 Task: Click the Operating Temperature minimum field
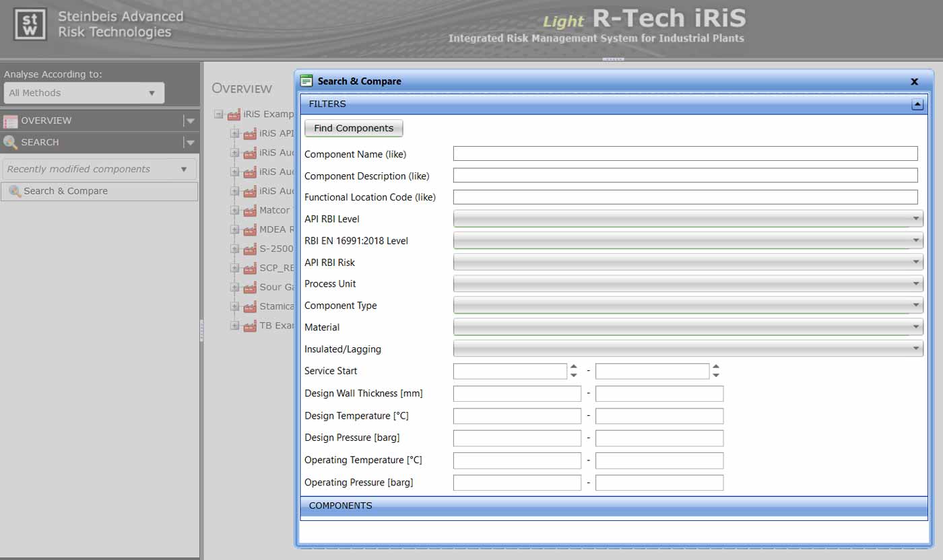click(517, 460)
